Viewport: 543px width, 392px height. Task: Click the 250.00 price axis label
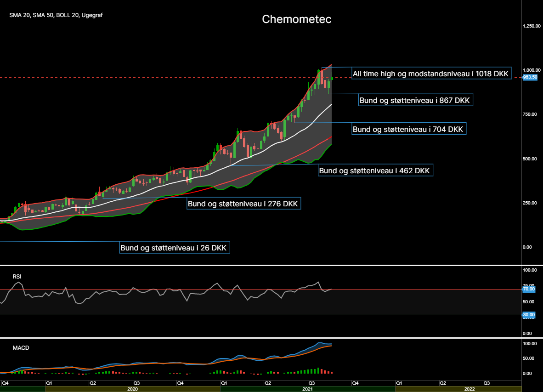pyautogui.click(x=530, y=203)
